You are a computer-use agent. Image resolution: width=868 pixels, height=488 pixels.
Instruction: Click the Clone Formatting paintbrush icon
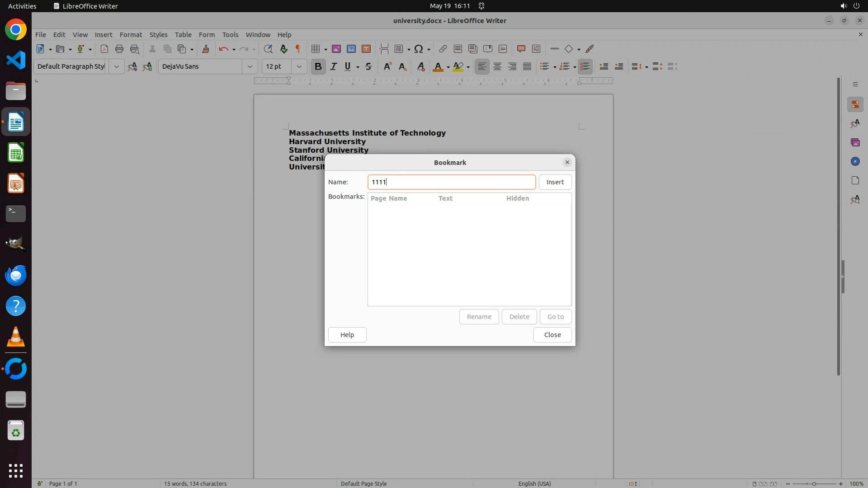[206, 49]
